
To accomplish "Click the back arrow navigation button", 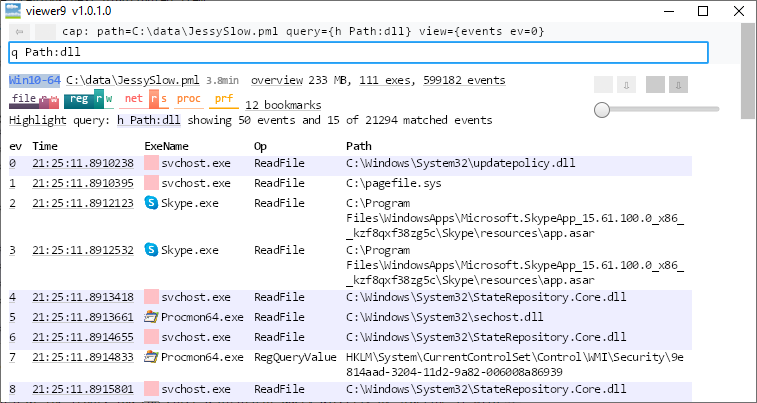I will 20,32.
